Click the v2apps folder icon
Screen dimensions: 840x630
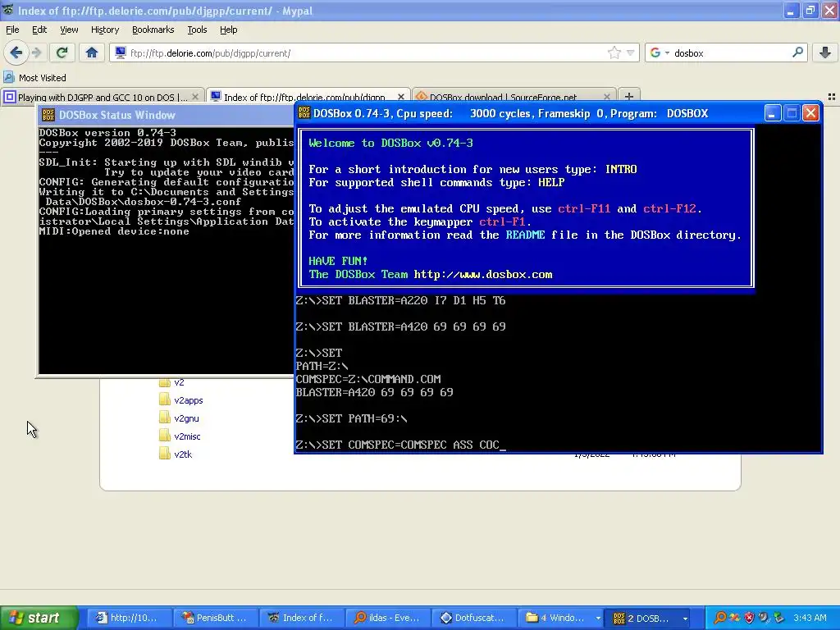pyautogui.click(x=164, y=399)
